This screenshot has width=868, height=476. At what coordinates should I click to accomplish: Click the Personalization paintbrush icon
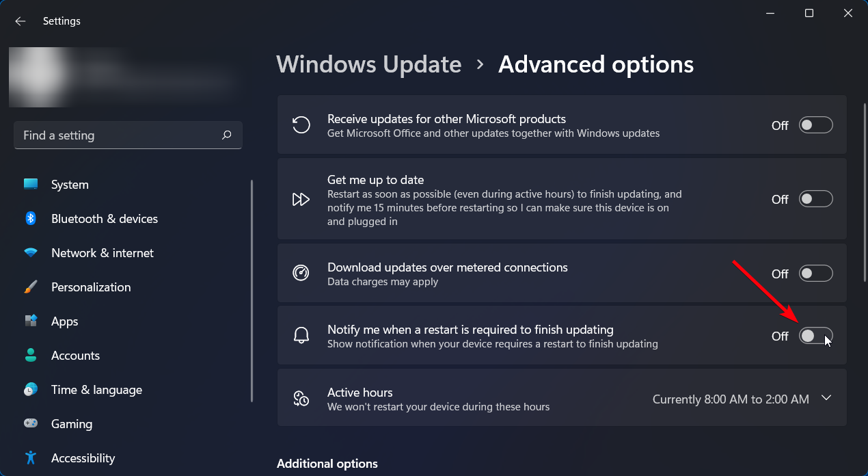coord(31,287)
